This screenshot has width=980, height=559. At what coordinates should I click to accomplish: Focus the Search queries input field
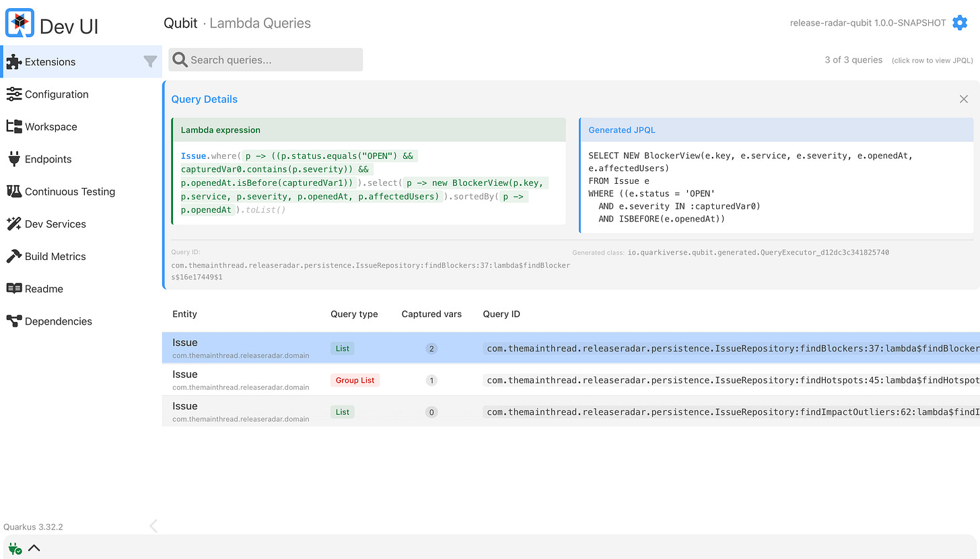265,60
